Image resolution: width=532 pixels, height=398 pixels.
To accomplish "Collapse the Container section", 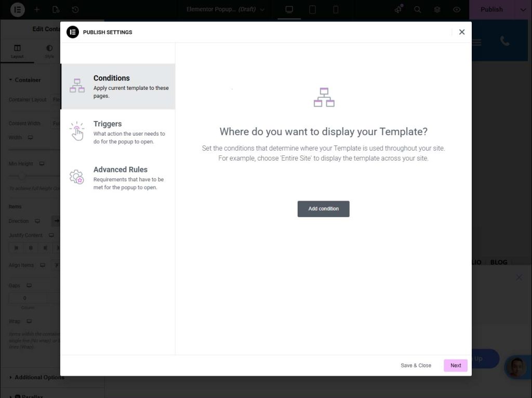I will coord(24,79).
